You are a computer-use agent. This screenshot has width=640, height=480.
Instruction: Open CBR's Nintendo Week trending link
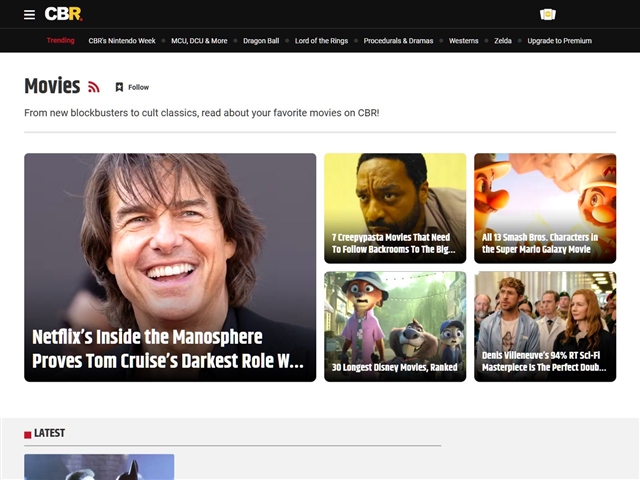122,41
